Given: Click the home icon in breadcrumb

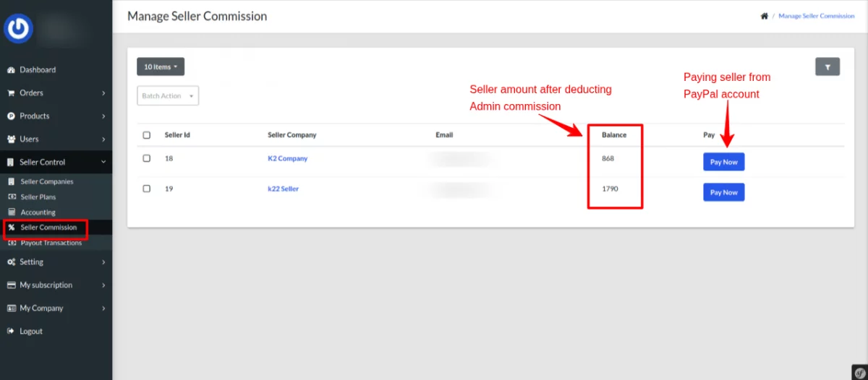Looking at the screenshot, I should 764,16.
